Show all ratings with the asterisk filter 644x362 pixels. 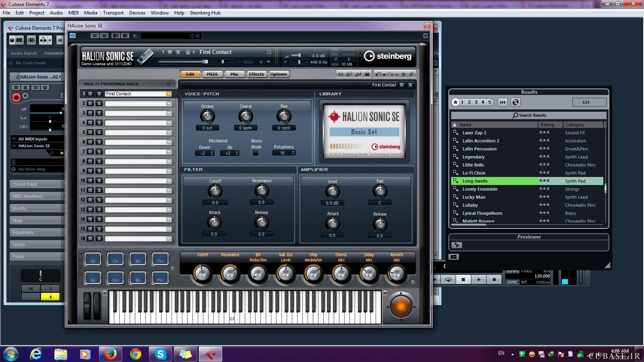pyautogui.click(x=455, y=102)
